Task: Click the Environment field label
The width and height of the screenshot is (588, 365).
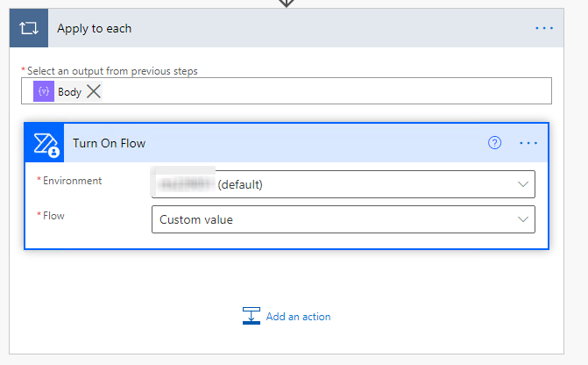Action: coord(73,181)
